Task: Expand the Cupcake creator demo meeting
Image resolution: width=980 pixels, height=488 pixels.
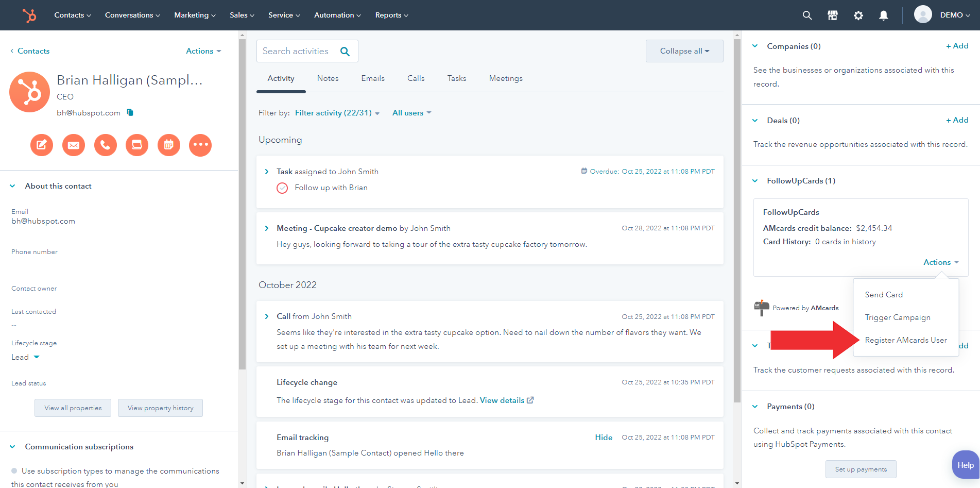Action: pyautogui.click(x=266, y=228)
